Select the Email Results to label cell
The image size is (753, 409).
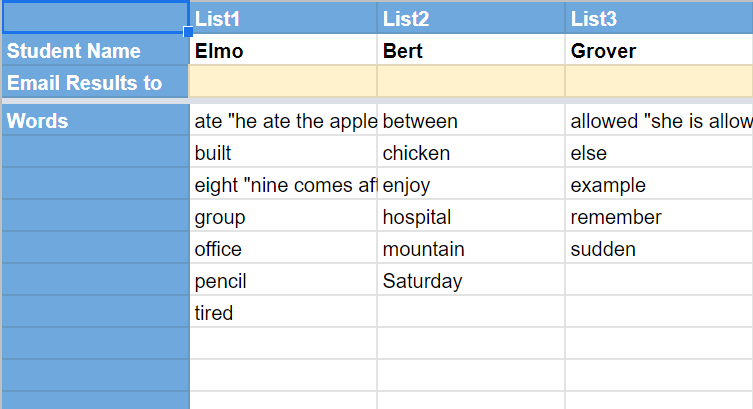95,82
